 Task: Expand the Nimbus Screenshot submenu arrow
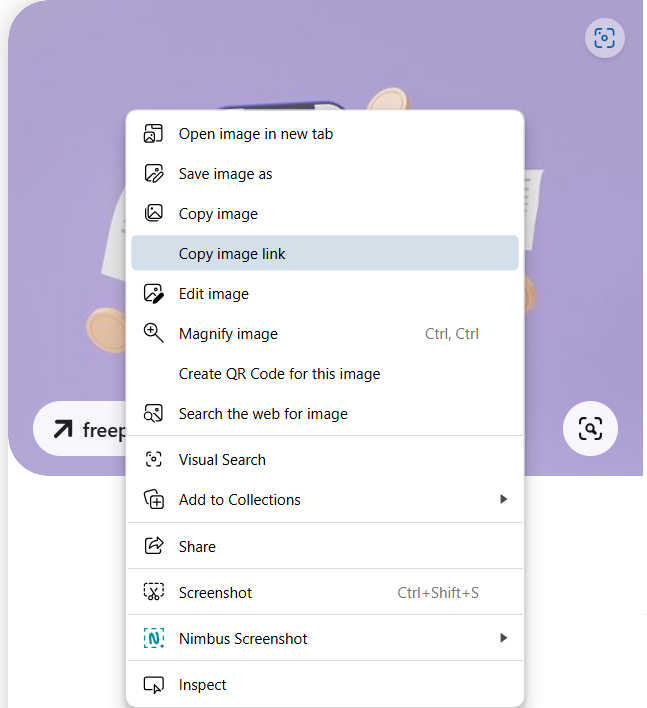coord(504,639)
